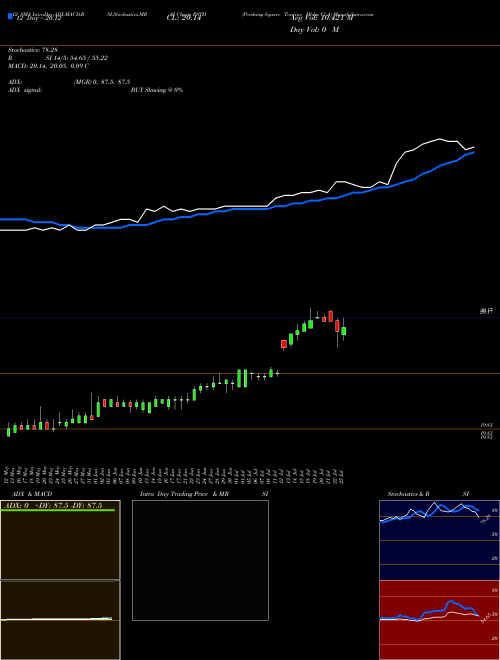This screenshot has height=660, width=500.
Task: Click the empty intraday price chart box
Action: 200,560
